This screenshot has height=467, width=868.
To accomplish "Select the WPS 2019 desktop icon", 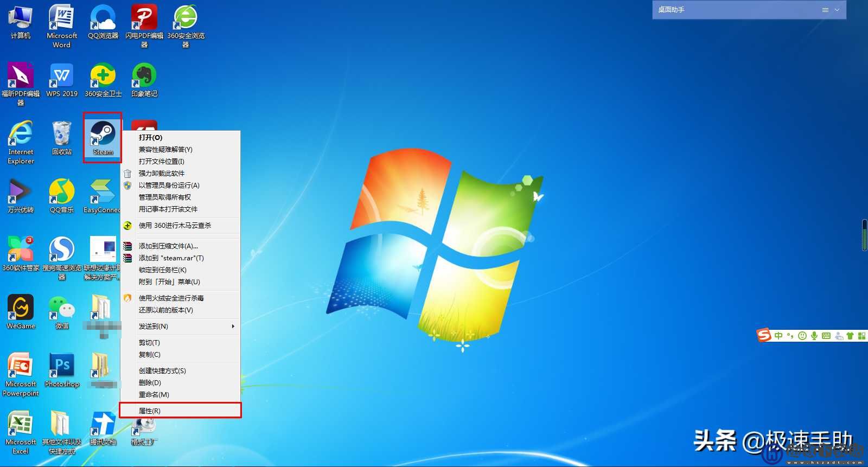I will [62, 80].
